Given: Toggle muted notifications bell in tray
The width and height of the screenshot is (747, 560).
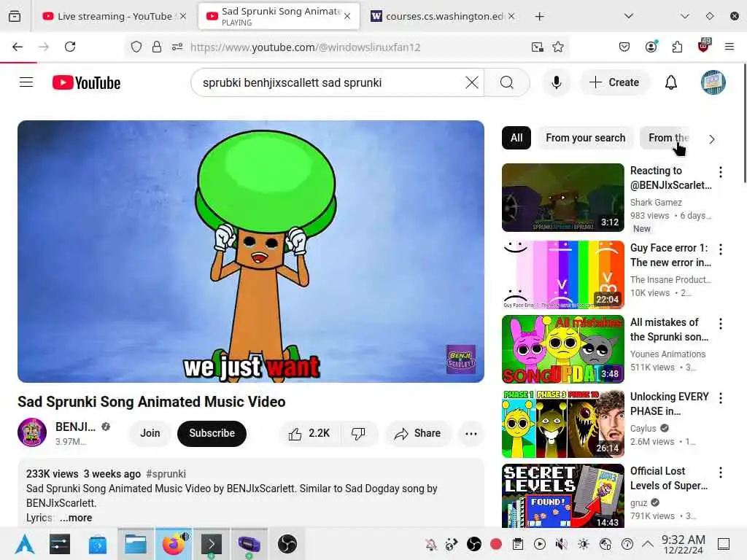Looking at the screenshot, I should click(431, 544).
